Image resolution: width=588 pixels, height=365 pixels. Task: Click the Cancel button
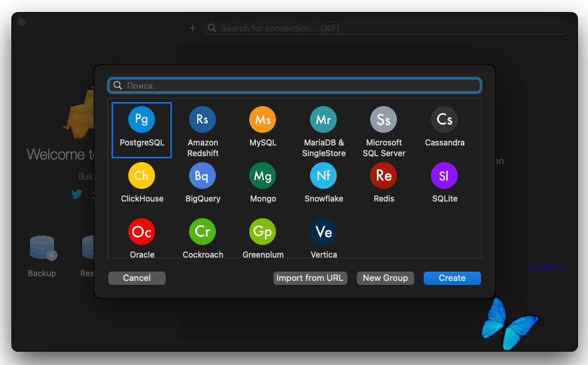click(137, 278)
